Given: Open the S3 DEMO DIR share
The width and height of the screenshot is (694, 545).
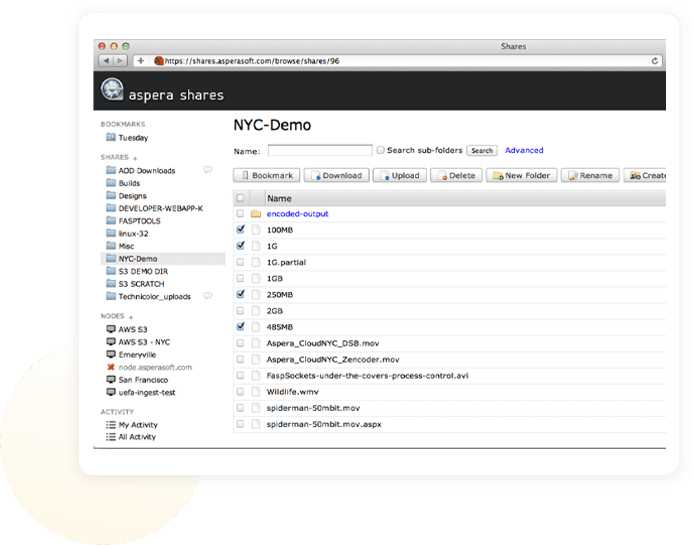Looking at the screenshot, I should 144,271.
